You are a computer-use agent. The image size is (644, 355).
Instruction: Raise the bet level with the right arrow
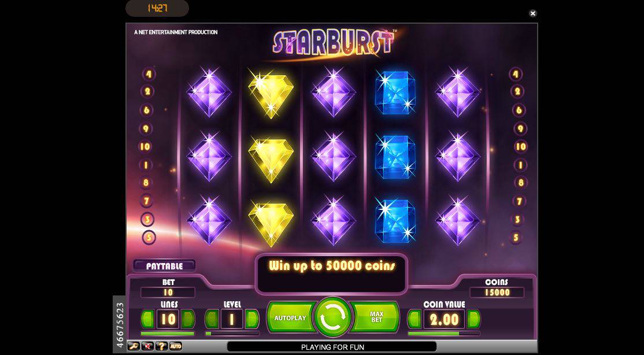click(252, 319)
